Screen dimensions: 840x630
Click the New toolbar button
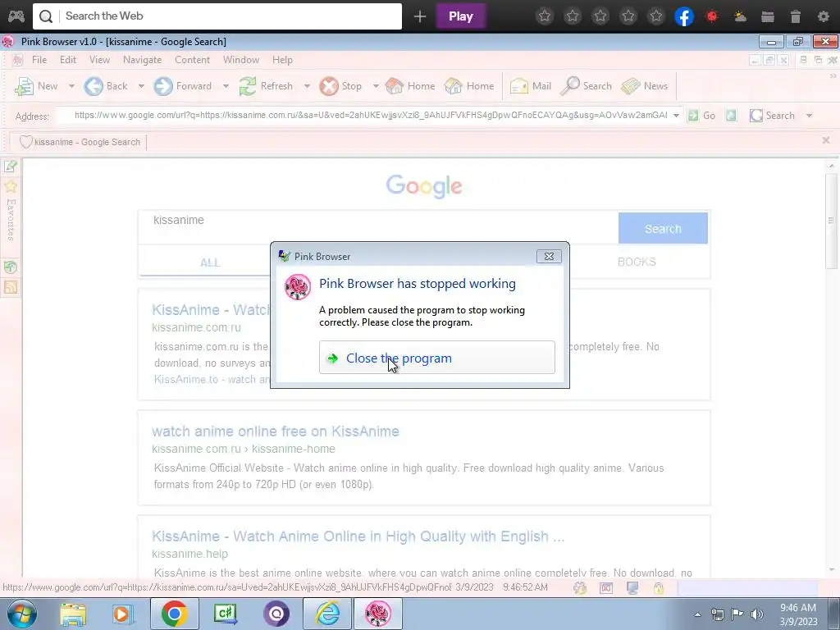pyautogui.click(x=36, y=85)
